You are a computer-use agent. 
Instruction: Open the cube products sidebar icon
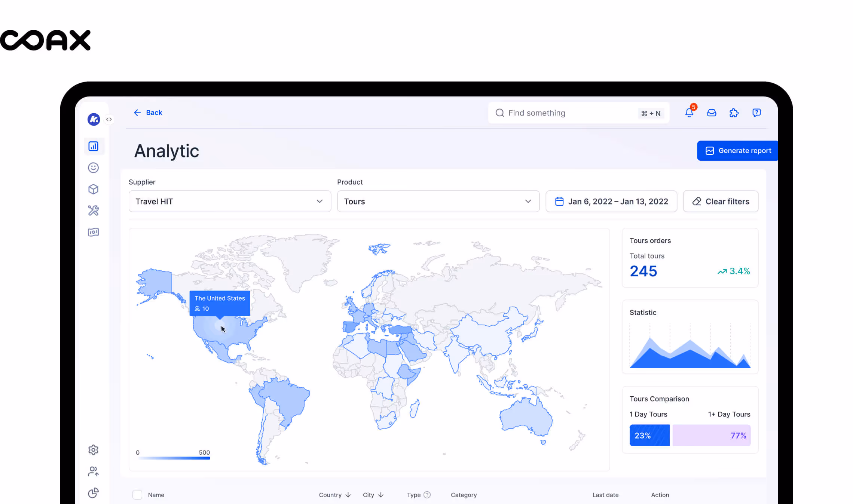coord(93,189)
